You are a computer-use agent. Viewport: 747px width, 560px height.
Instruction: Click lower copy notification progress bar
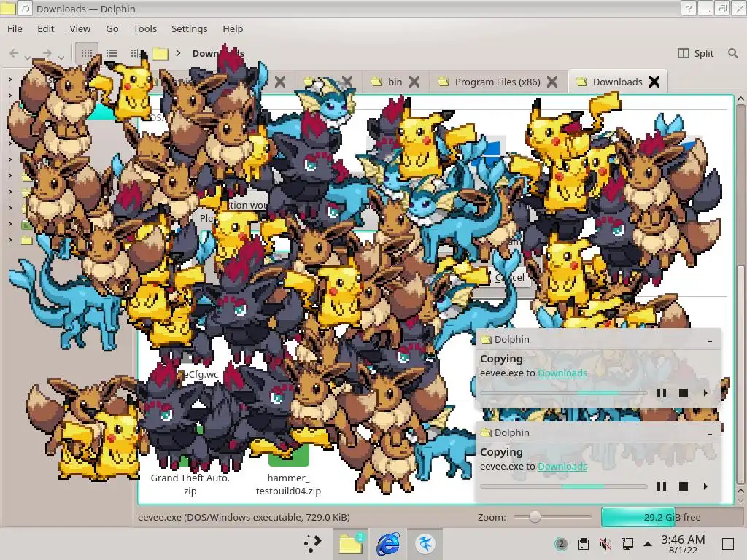pos(564,486)
